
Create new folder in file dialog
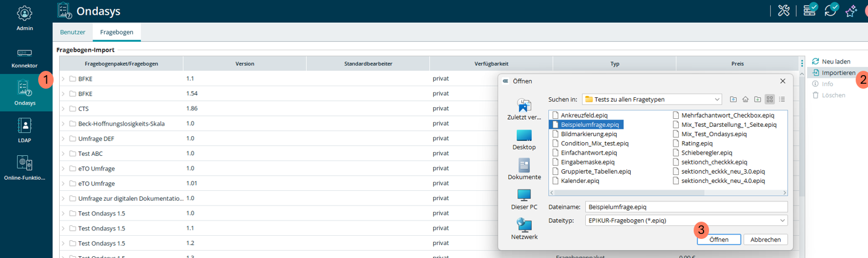tap(758, 99)
